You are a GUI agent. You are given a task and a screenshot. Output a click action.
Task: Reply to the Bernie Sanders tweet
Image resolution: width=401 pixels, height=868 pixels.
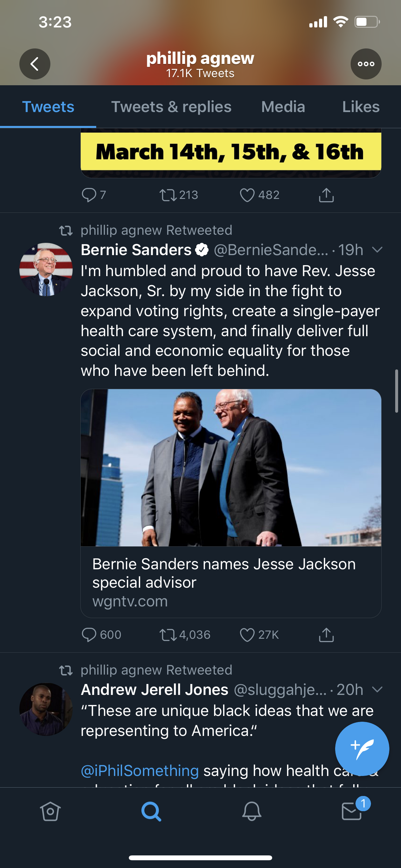coord(89,635)
